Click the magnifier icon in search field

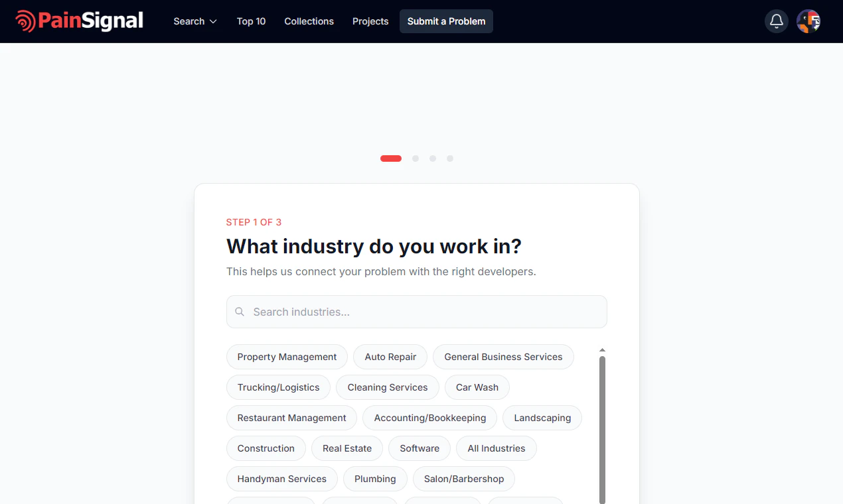tap(240, 312)
